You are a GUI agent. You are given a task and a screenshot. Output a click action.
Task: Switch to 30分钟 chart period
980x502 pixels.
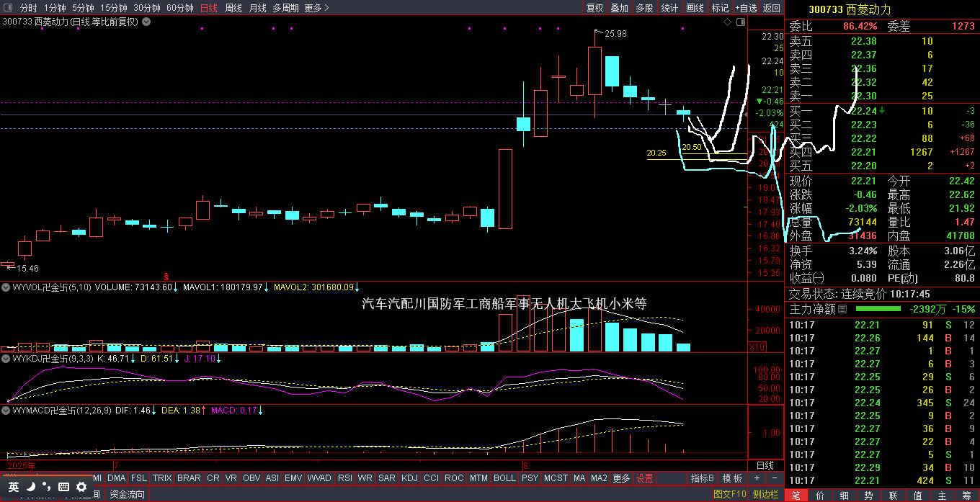(147, 8)
